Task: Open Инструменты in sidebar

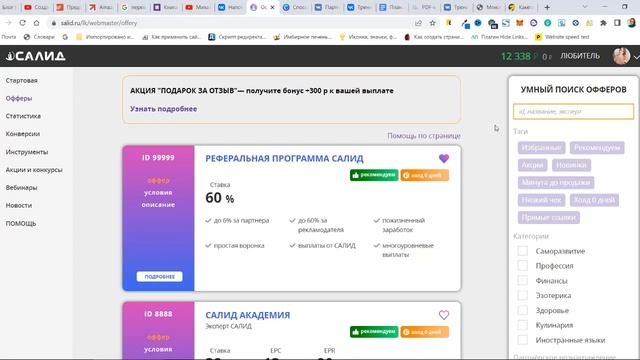Action: pyautogui.click(x=27, y=152)
